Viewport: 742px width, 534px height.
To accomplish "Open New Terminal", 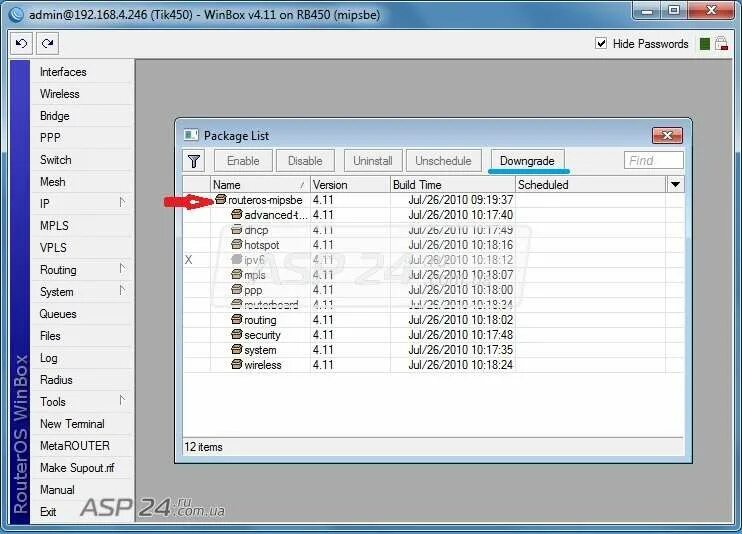I will pyautogui.click(x=72, y=424).
